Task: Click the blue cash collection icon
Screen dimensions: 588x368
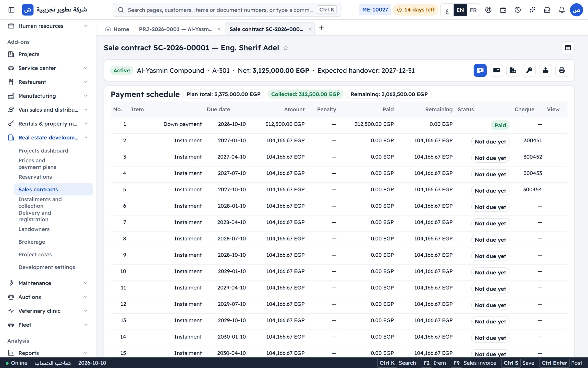Action: pyautogui.click(x=480, y=70)
